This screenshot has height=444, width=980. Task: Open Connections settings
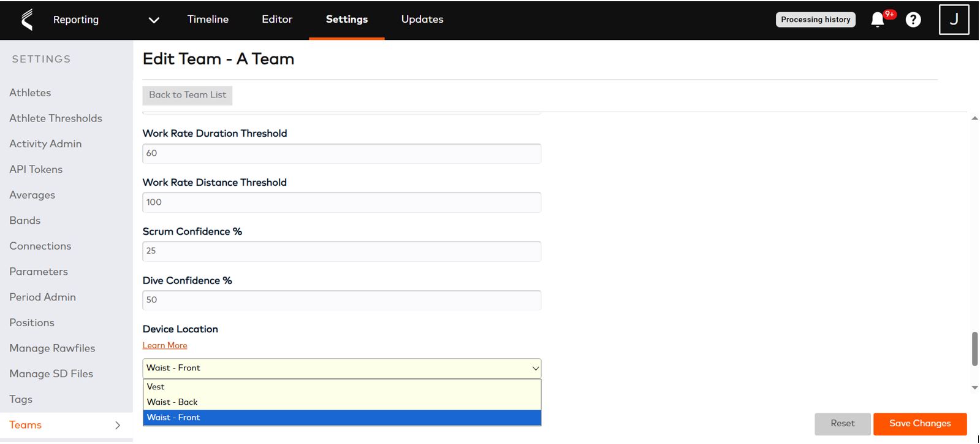[x=40, y=246]
